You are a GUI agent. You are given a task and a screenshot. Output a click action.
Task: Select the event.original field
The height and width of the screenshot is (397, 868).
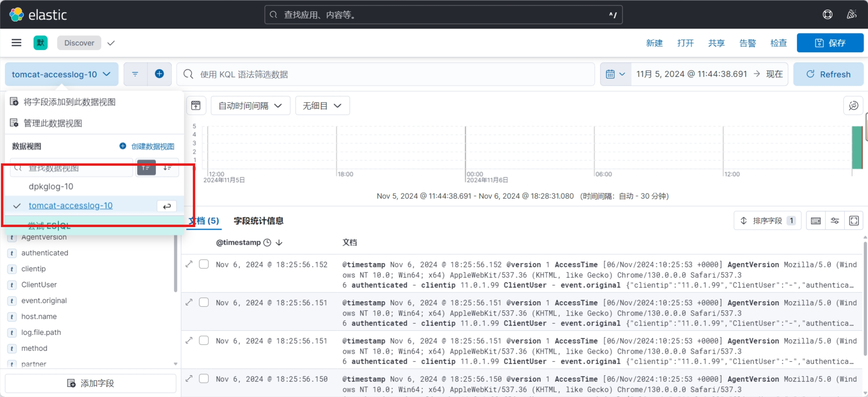pyautogui.click(x=44, y=301)
